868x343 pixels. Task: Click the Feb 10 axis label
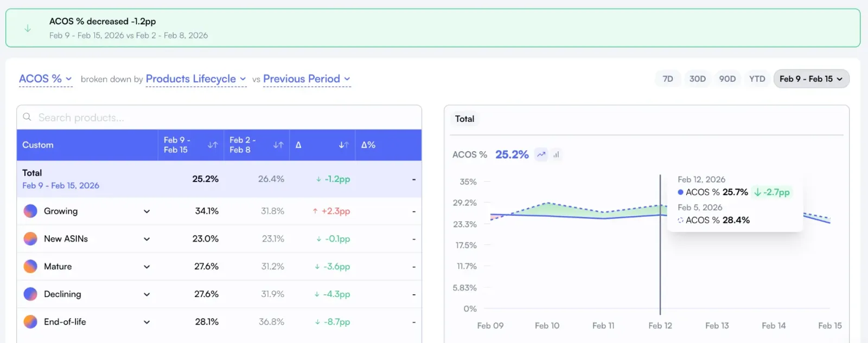click(547, 325)
